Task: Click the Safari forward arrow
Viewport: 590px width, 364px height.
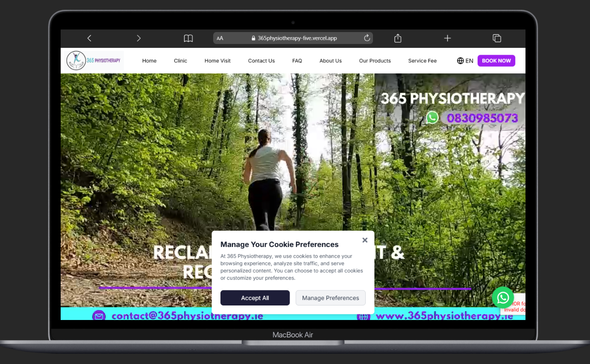Action: [138, 38]
